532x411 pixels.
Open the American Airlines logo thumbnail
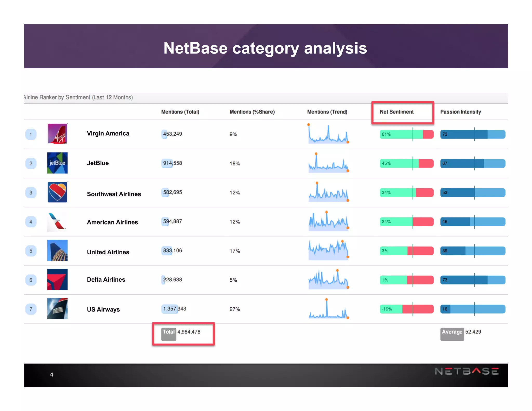(x=57, y=222)
